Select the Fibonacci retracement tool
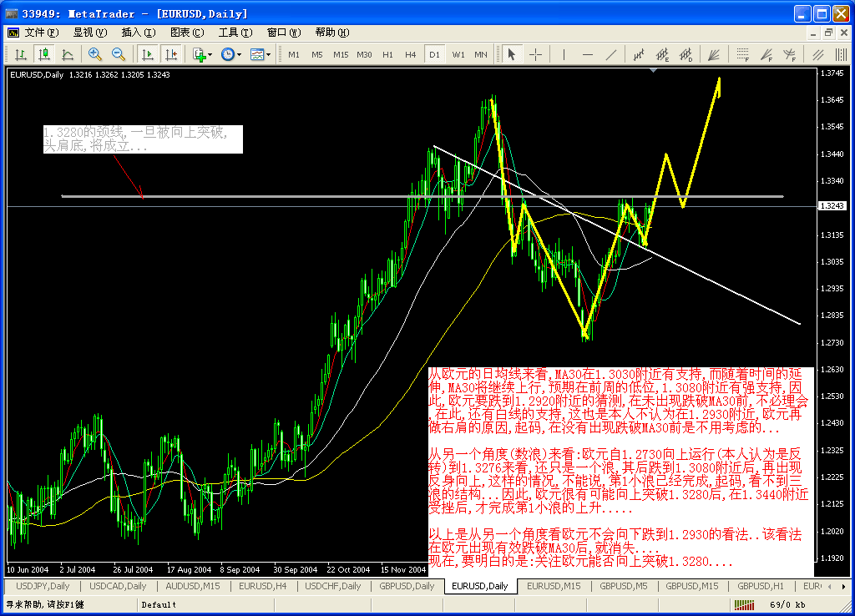The width and height of the screenshot is (855, 616). (x=742, y=54)
